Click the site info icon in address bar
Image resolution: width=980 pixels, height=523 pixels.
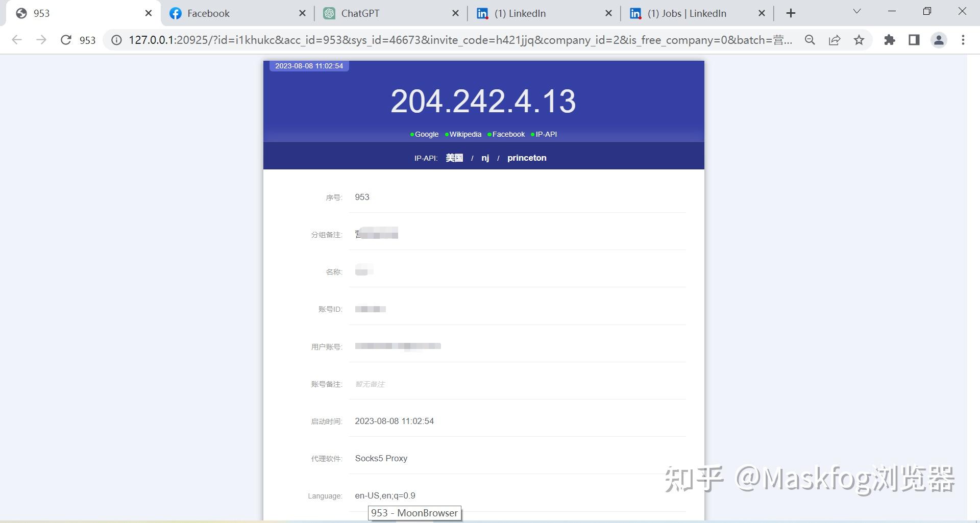click(117, 40)
